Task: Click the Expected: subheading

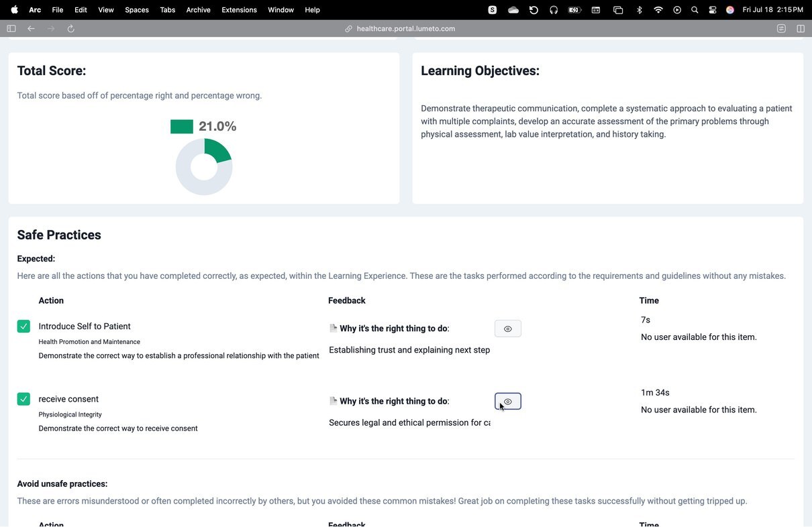Action: (36, 259)
